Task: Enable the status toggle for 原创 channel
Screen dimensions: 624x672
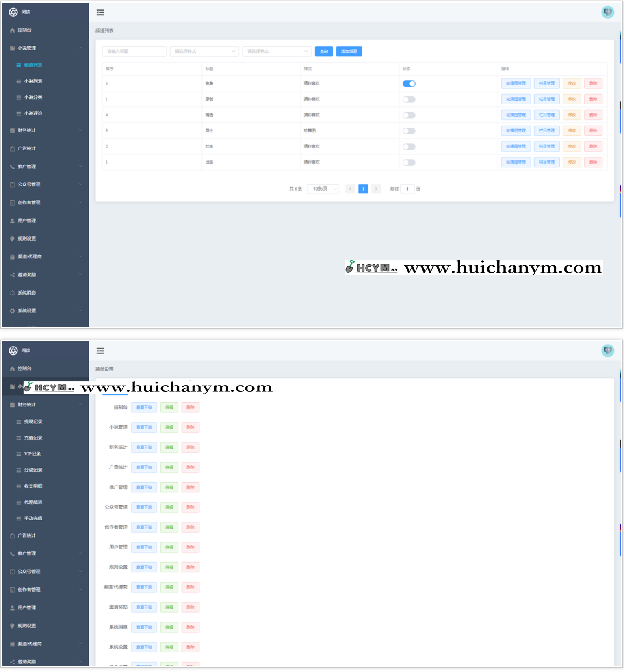Action: pos(409,100)
